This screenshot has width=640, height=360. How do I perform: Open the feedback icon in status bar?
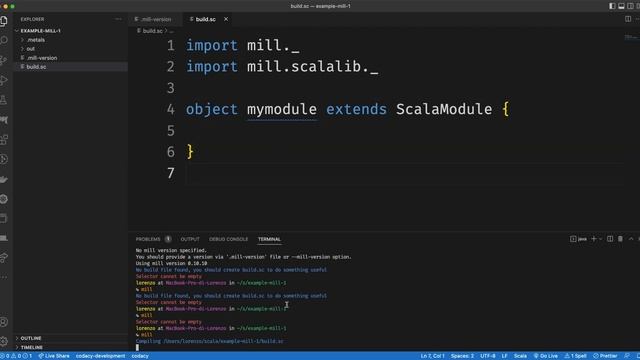point(627,356)
